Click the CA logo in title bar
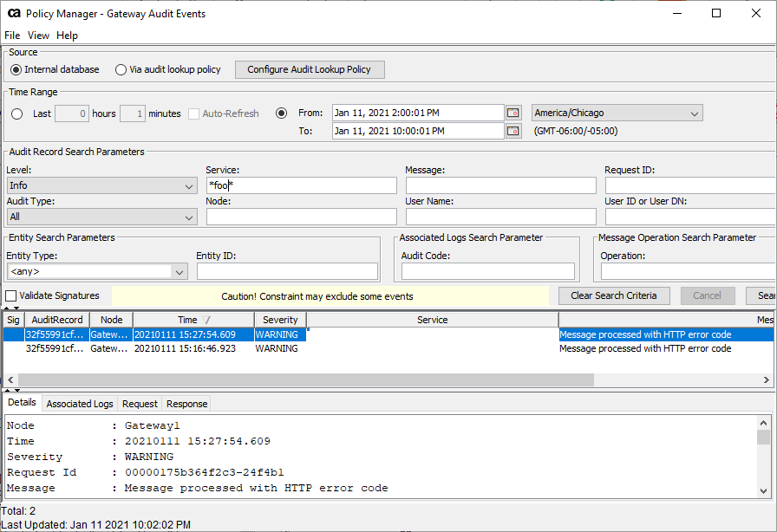 pyautogui.click(x=14, y=13)
